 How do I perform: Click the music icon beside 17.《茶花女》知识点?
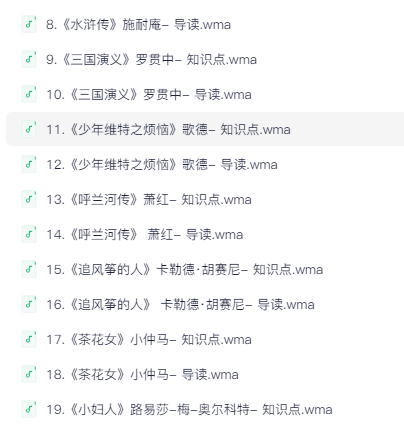point(29,339)
